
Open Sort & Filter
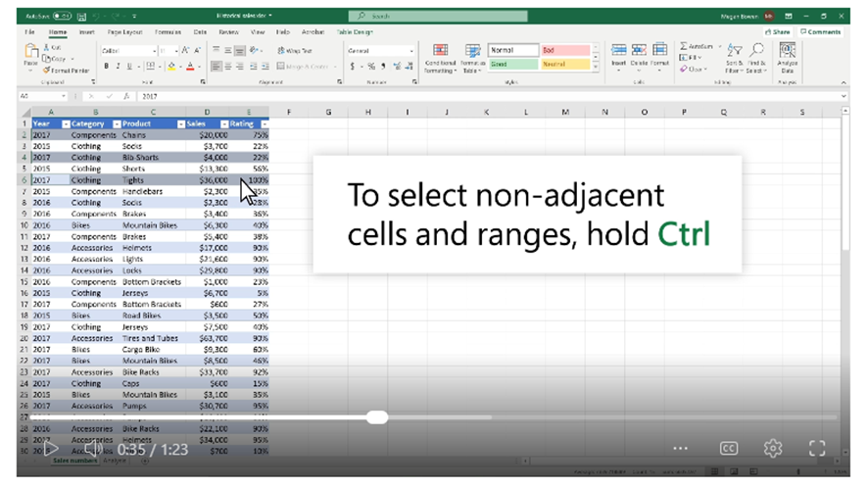(735, 58)
